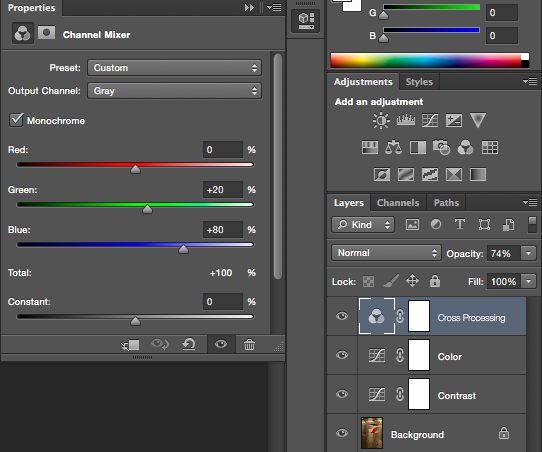This screenshot has height=452, width=542.
Task: Open the Preset dropdown
Action: [174, 67]
